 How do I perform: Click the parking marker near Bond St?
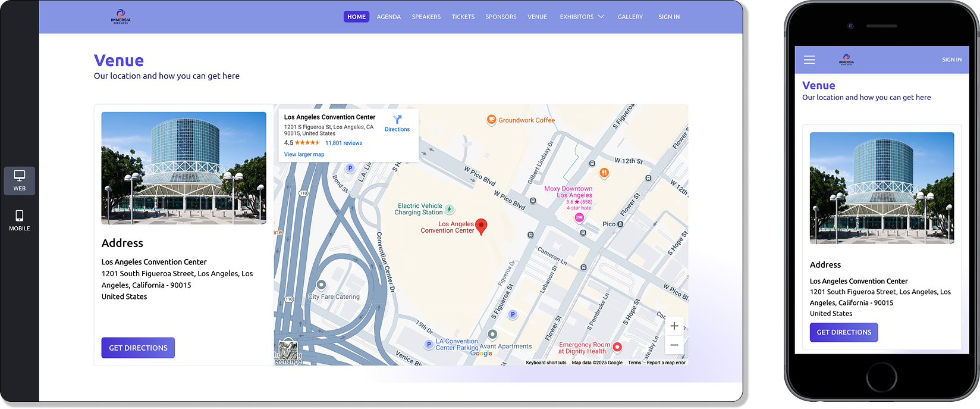(x=350, y=168)
